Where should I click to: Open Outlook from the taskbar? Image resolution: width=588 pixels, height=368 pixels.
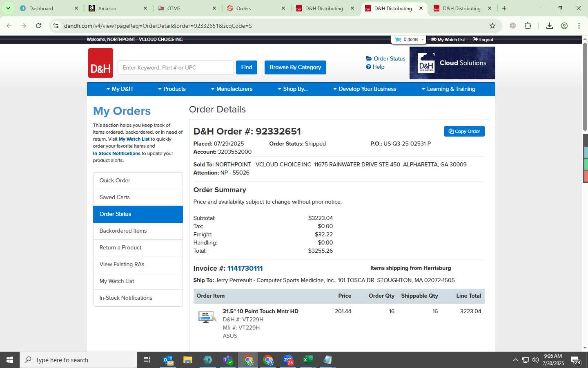(168, 360)
